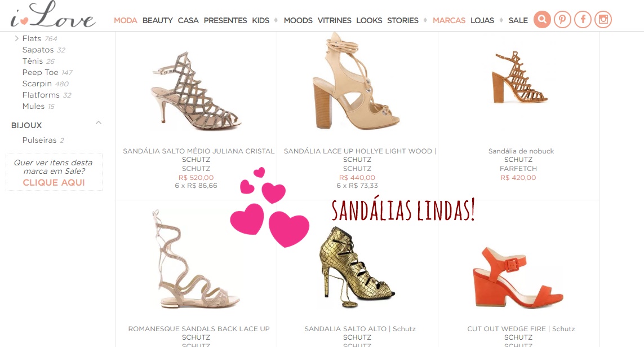Image resolution: width=644 pixels, height=347 pixels.
Task: Click the iLove logo
Action: point(52,16)
